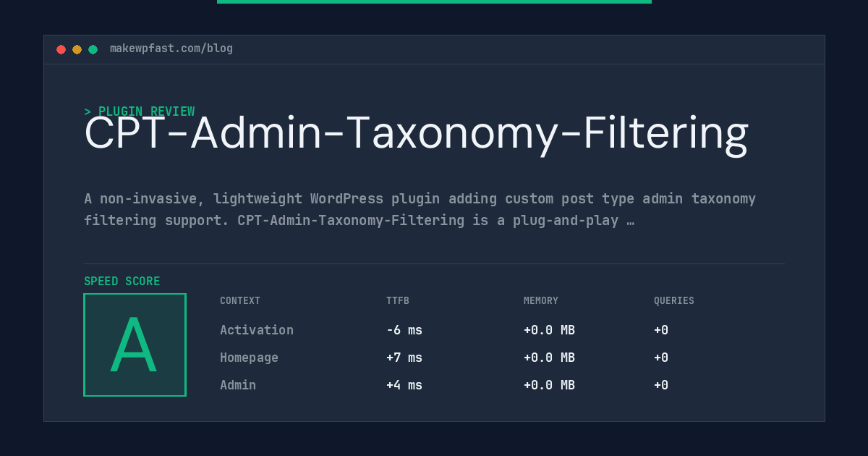Click the green window dot
The image size is (868, 456).
93,49
